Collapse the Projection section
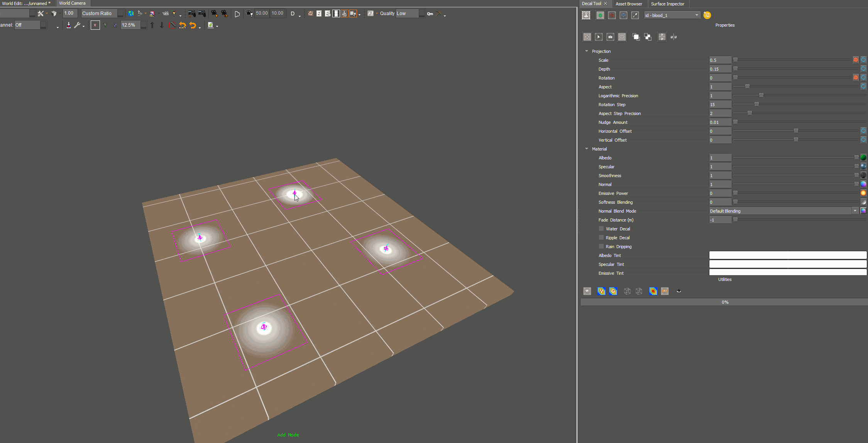Viewport: 868px width, 443px height. click(587, 51)
